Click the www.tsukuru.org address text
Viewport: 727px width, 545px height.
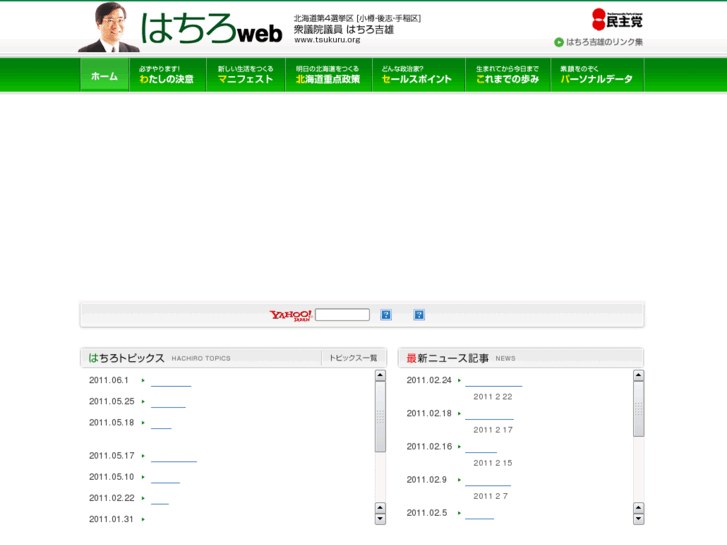[x=327, y=40]
